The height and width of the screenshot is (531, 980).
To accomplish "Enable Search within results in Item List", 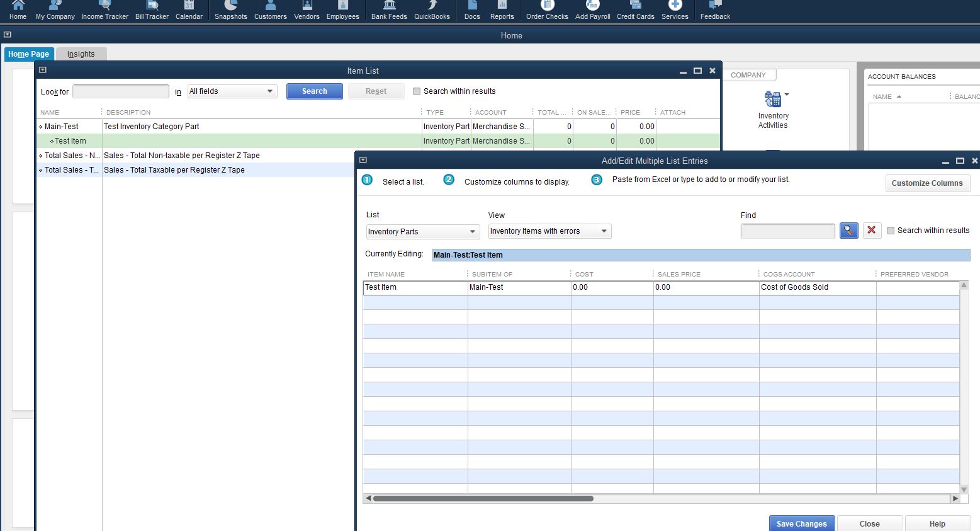I will [x=417, y=91].
